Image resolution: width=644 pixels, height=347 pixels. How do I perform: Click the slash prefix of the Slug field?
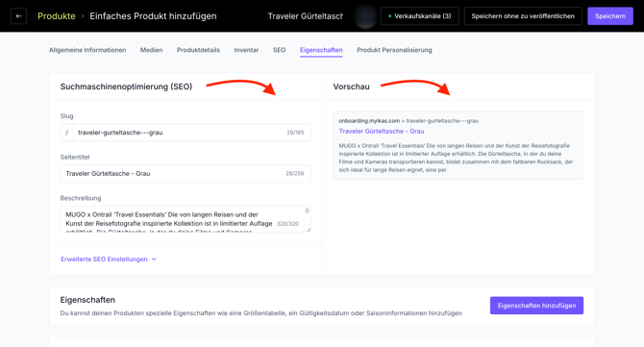pos(67,133)
